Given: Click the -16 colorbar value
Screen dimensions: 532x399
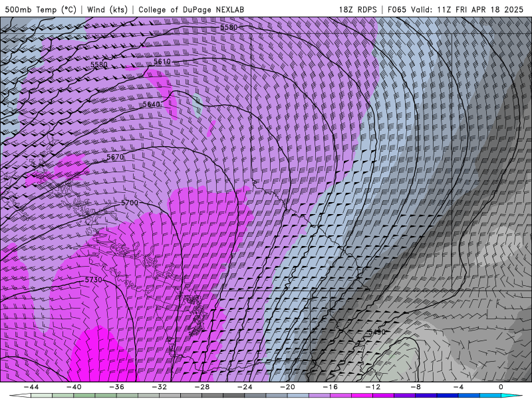Looking at the screenshot, I should pos(331,387).
